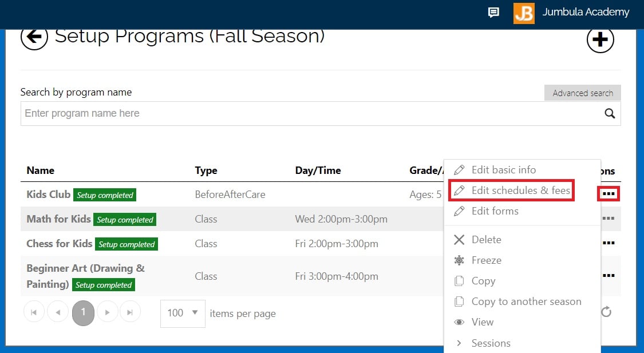The height and width of the screenshot is (353, 644).
Task: Open the 100 items per page dropdown
Action: [183, 313]
